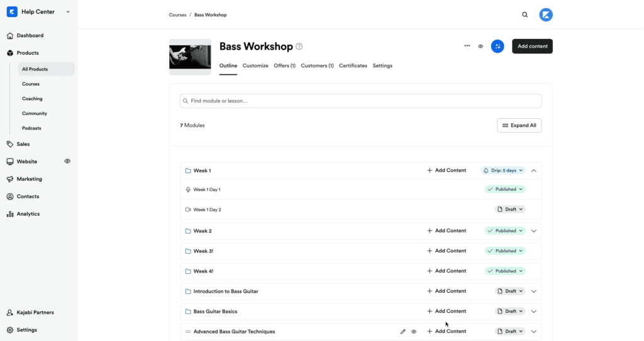Switch to the Certificates tab
Screen dimensions: 644x341
(x=353, y=65)
